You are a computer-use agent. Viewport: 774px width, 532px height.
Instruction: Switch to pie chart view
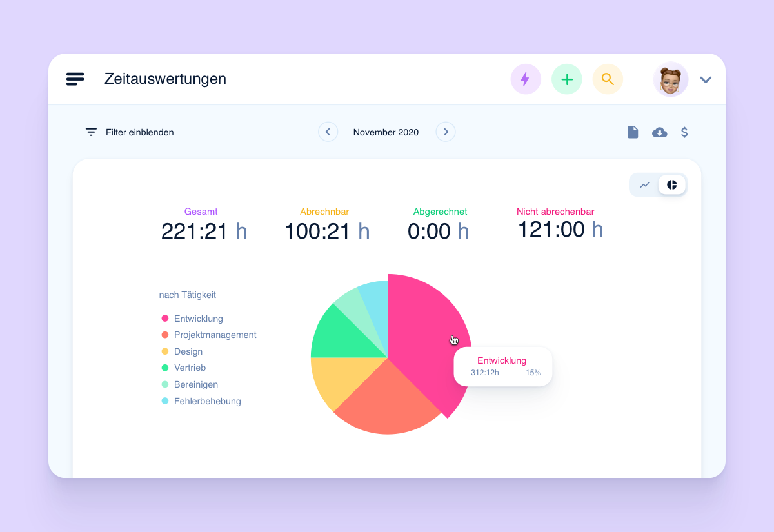click(x=671, y=184)
